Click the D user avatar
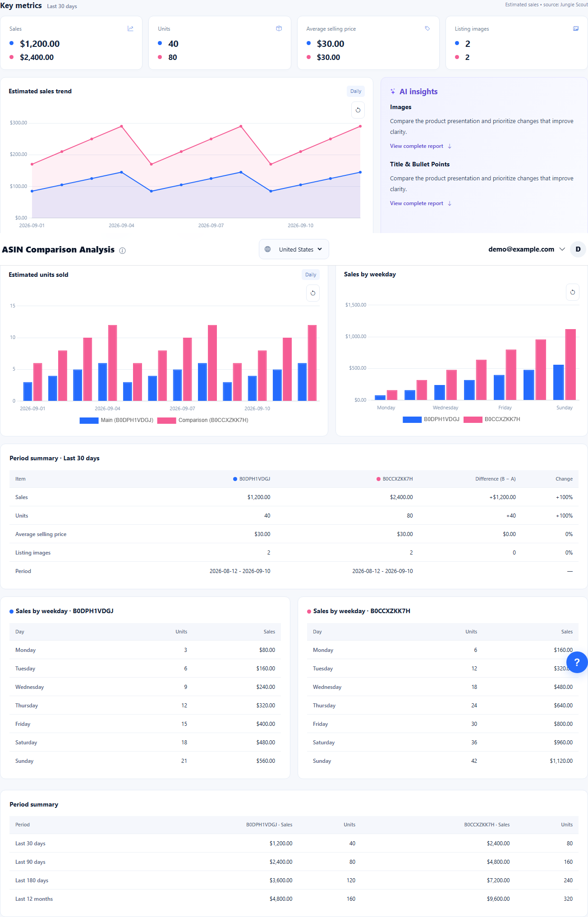The width and height of the screenshot is (588, 917). point(578,249)
